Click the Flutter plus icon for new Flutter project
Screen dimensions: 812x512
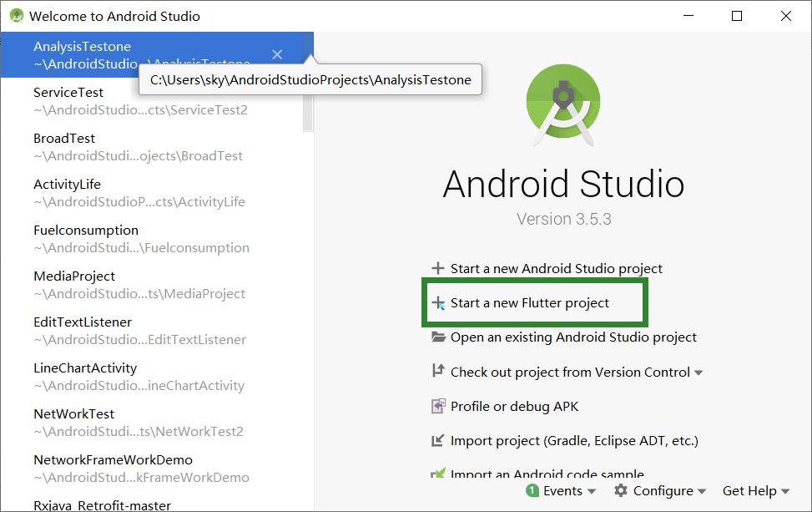(438, 302)
